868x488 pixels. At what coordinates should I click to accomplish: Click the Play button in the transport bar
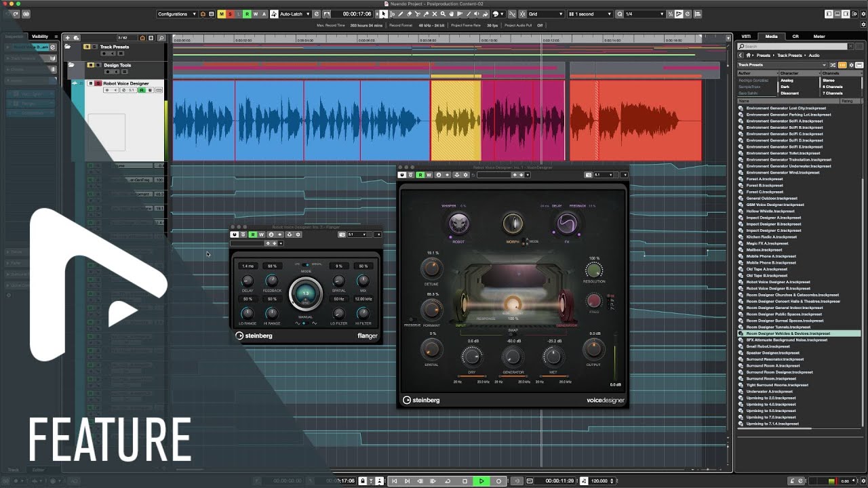pos(481,481)
